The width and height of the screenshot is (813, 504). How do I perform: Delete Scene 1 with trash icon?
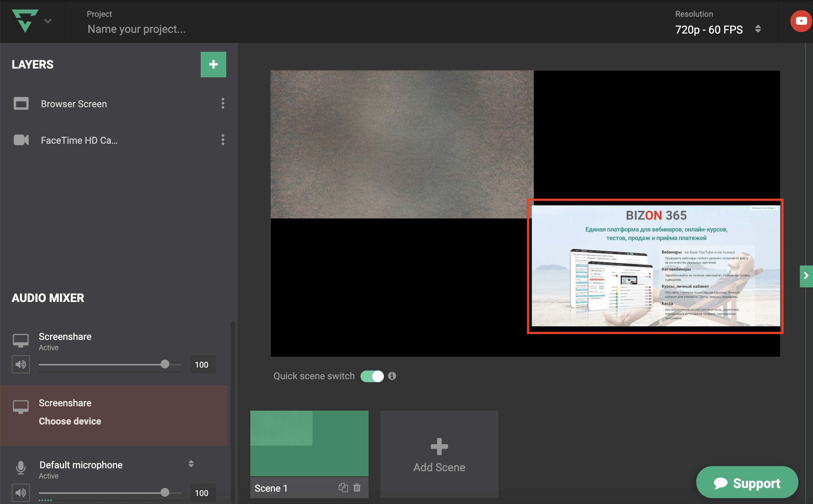(x=357, y=488)
